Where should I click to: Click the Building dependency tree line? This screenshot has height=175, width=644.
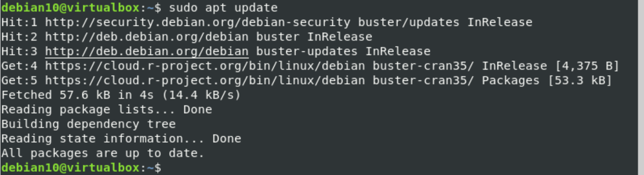point(89,124)
